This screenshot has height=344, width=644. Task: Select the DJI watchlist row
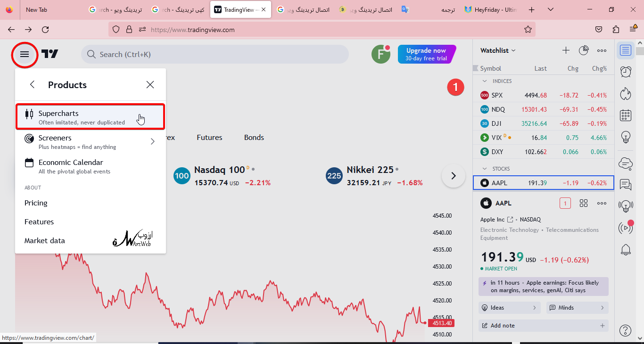(544, 123)
